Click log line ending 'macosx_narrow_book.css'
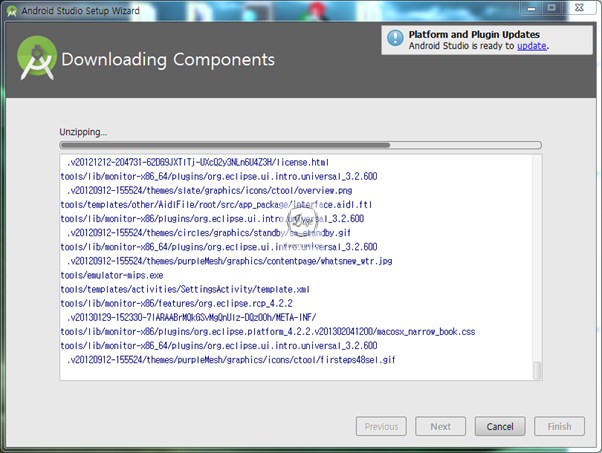The height and width of the screenshot is (453, 602). (268, 331)
